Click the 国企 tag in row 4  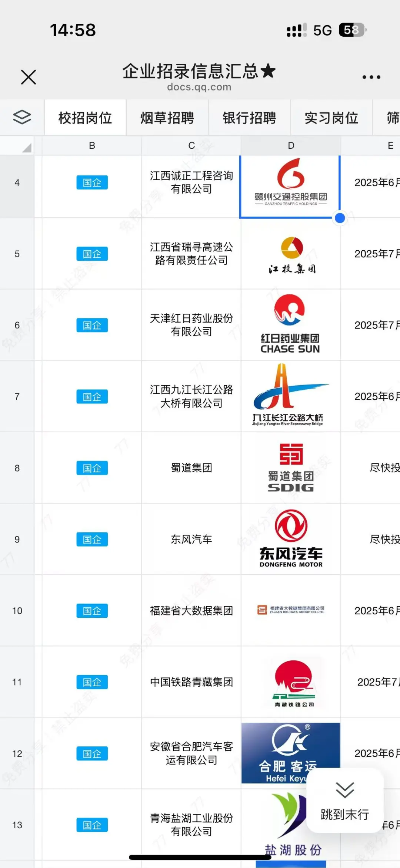point(92,182)
